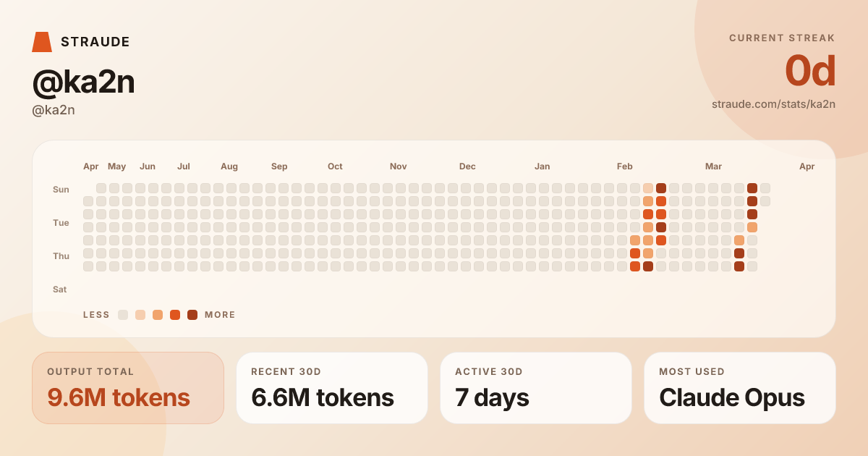Click the Oct month label

pyautogui.click(x=335, y=166)
